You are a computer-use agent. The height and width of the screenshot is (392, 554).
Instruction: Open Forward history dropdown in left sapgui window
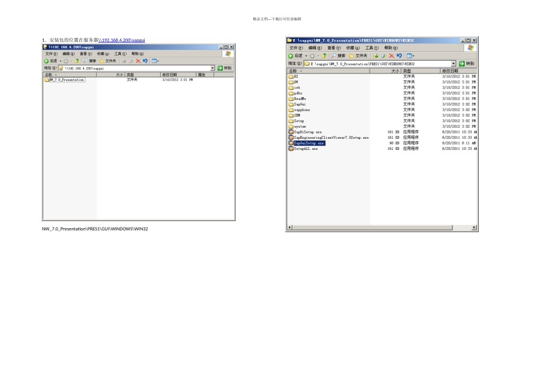[71, 61]
